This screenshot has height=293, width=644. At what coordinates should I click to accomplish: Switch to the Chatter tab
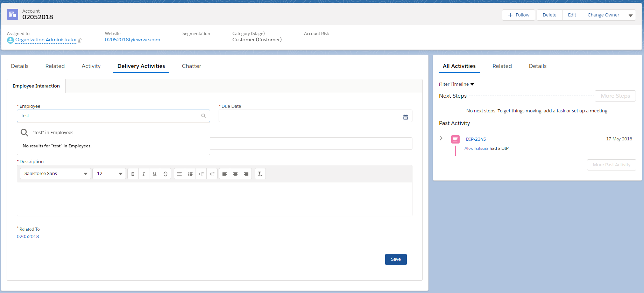click(191, 66)
